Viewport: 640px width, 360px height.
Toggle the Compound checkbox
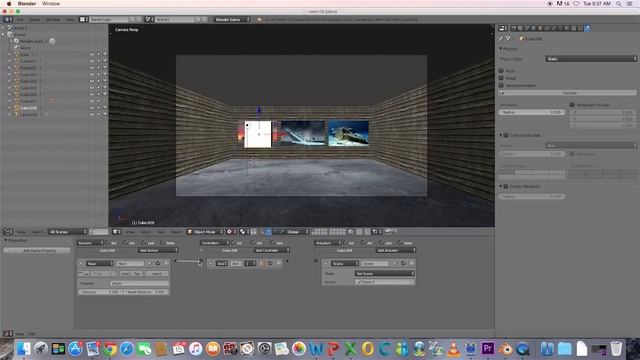(572, 154)
